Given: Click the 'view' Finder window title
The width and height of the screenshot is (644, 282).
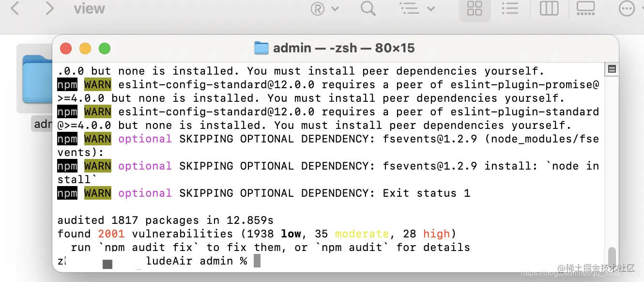Looking at the screenshot, I should point(90,9).
